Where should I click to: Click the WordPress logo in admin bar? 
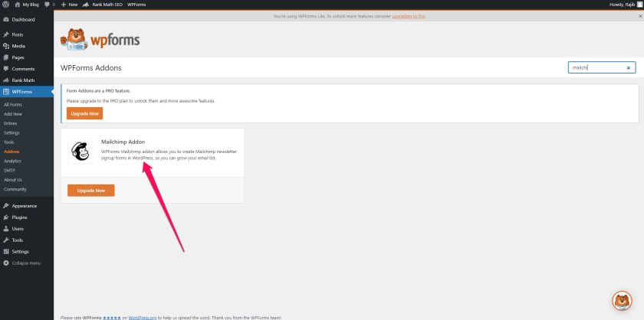pos(6,5)
